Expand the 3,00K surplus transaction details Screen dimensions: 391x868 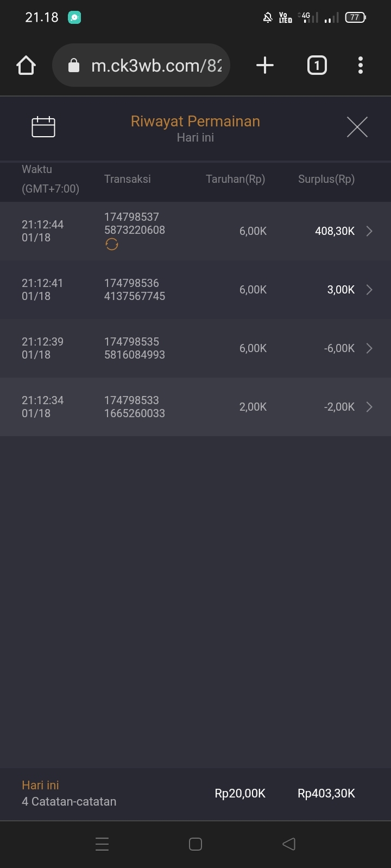click(369, 290)
